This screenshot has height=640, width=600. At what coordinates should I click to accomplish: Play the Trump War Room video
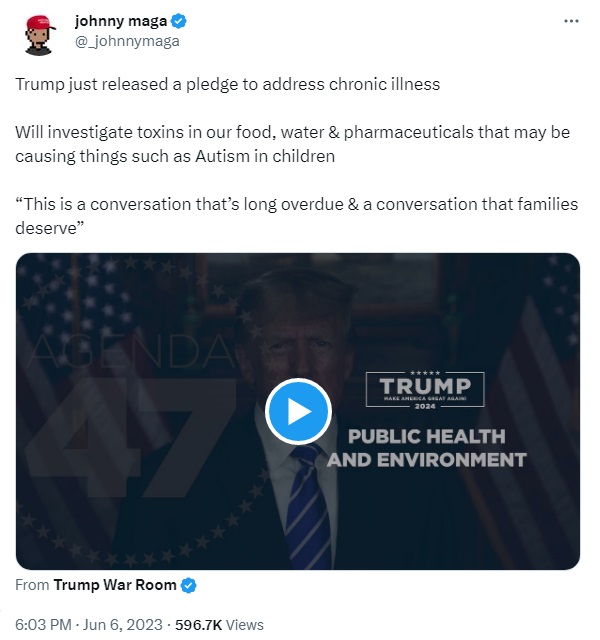[x=298, y=411]
